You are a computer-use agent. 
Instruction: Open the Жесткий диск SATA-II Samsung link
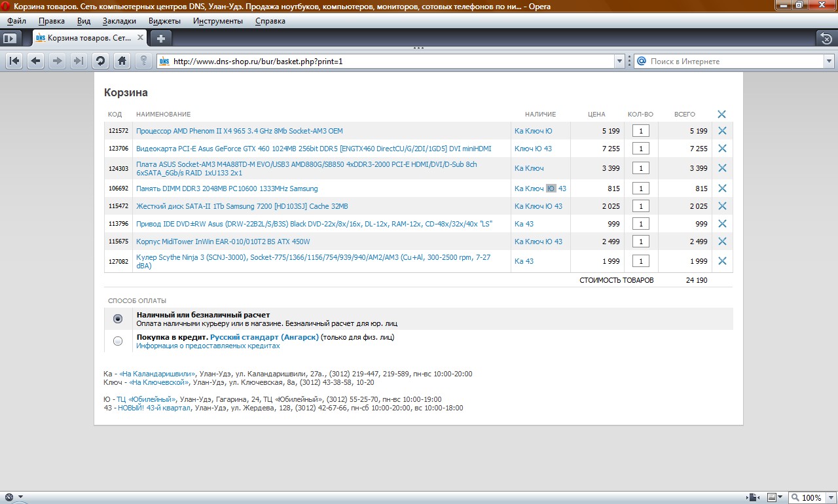pyautogui.click(x=242, y=206)
